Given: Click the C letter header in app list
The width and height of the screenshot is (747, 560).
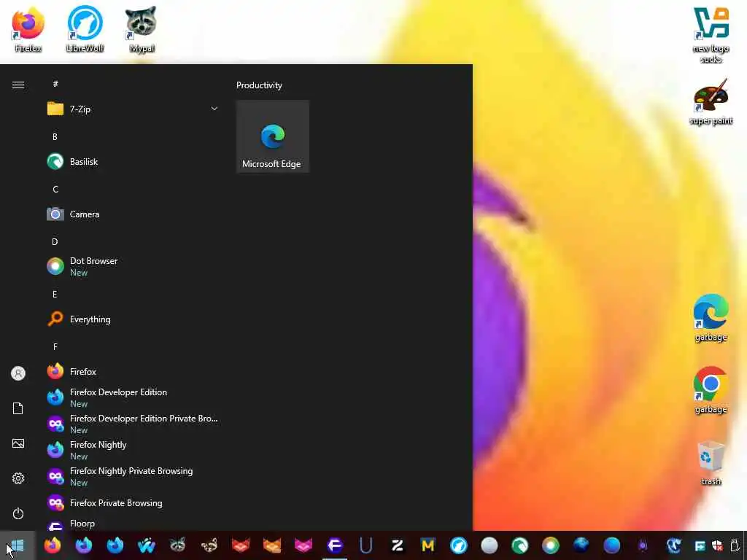Looking at the screenshot, I should (x=55, y=189).
